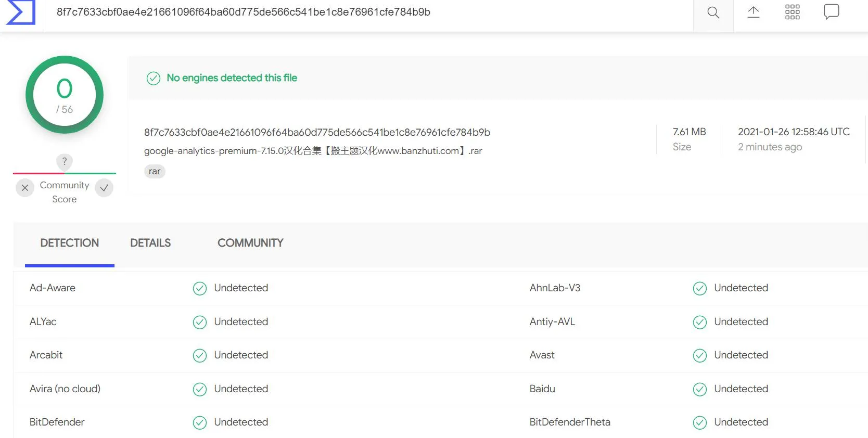Click AhnLab-V3 undetected check icon
Screen dimensions: 868x438
coord(700,288)
